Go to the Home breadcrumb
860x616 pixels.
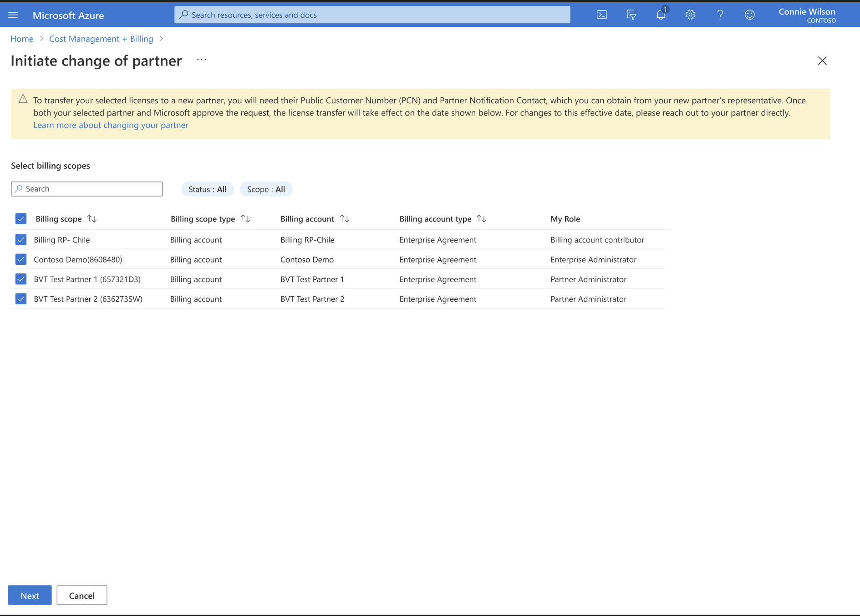pos(22,39)
